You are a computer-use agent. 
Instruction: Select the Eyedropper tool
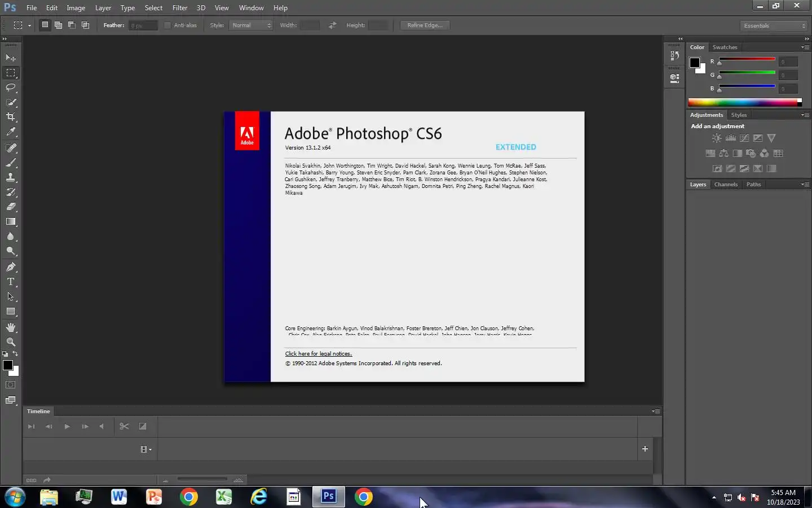point(11,132)
